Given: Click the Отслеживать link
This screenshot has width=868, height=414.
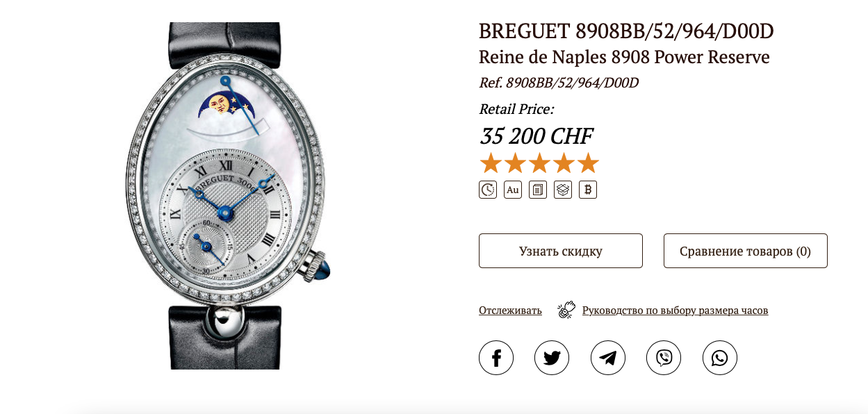Looking at the screenshot, I should (510, 310).
